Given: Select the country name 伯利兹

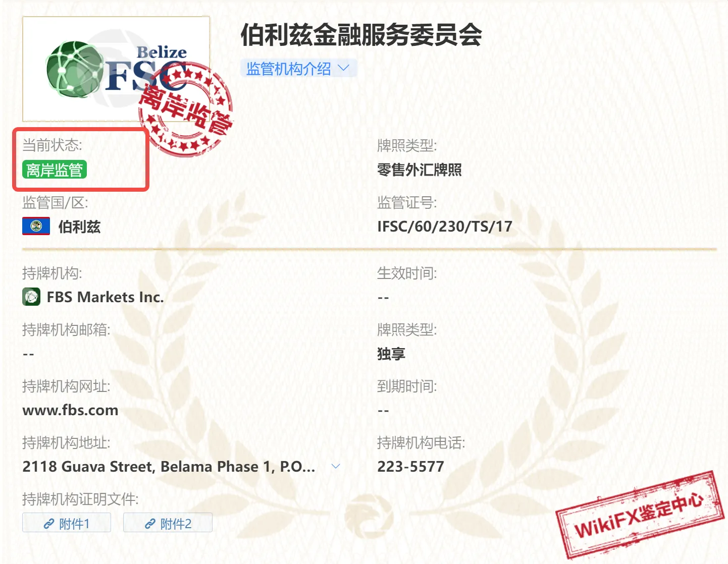Looking at the screenshot, I should pos(79,227).
